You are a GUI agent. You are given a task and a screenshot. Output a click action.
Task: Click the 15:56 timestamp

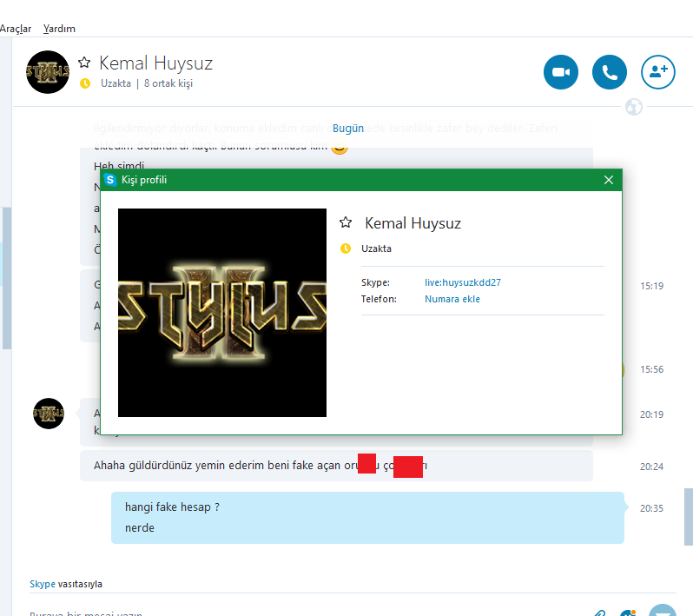tap(652, 369)
